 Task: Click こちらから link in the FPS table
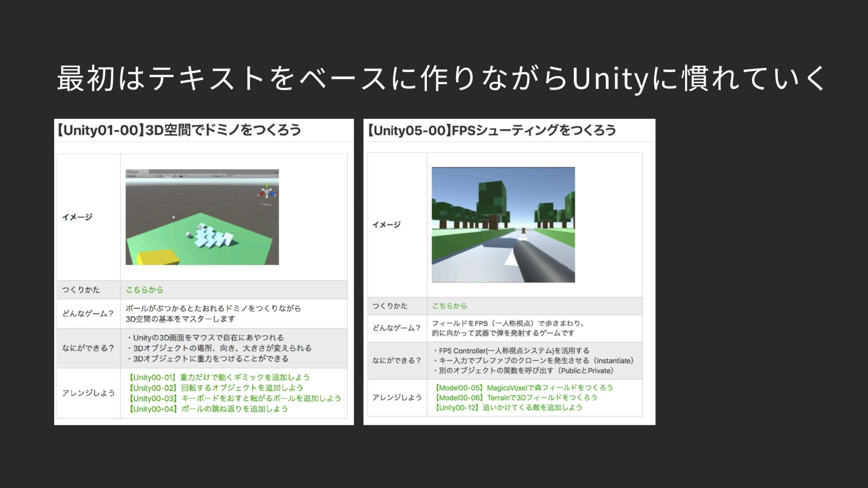[449, 306]
